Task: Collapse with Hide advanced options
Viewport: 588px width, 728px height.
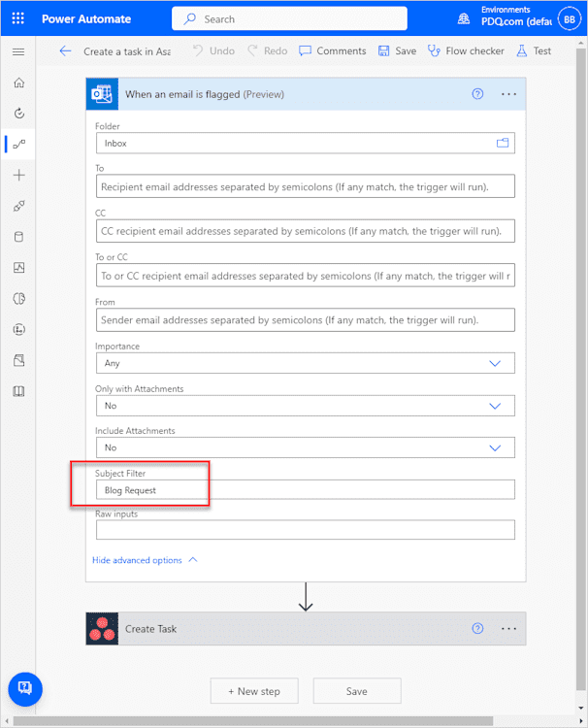Action: pos(145,560)
